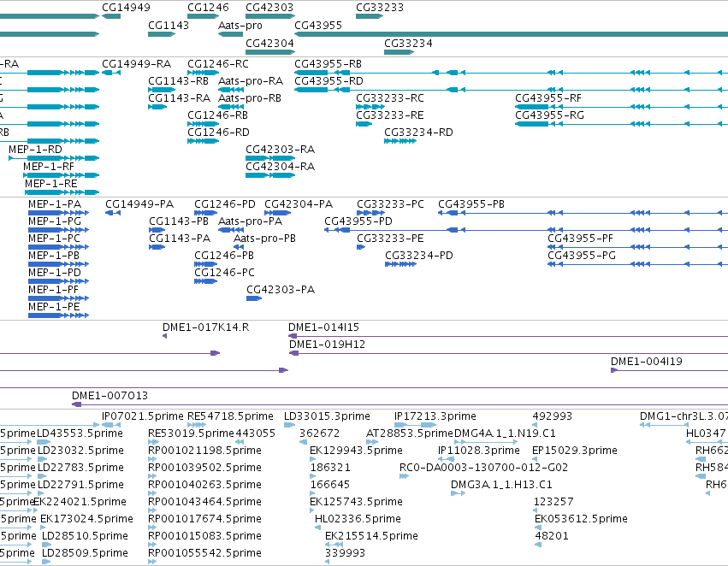
Task: Select protein CG1246-PD
Action: pyautogui.click(x=225, y=204)
